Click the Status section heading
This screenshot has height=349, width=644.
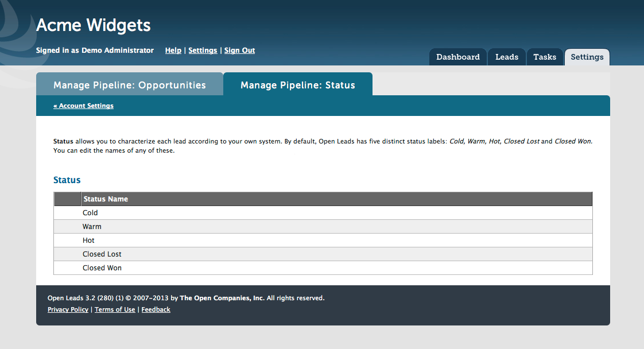coord(67,180)
